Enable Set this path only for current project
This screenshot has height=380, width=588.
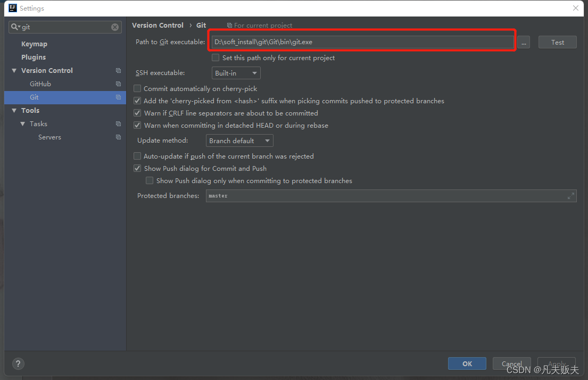(x=216, y=58)
